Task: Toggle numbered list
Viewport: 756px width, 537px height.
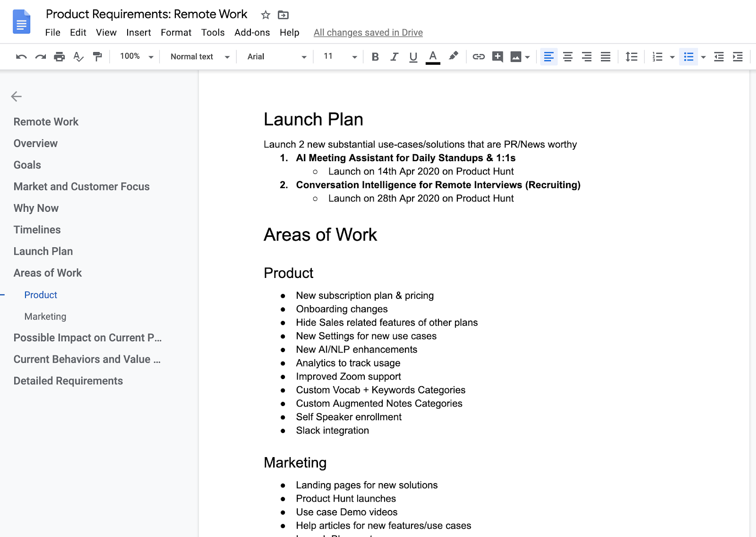Action: coord(657,57)
